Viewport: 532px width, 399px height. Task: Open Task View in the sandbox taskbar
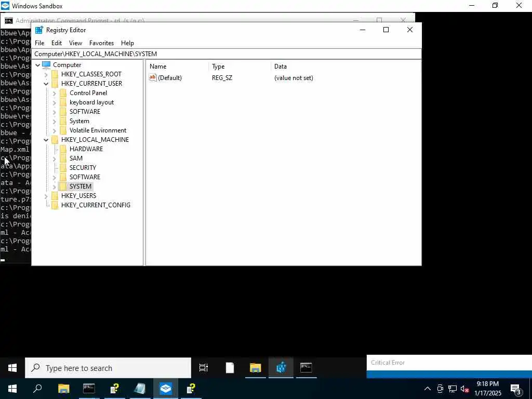[204, 368]
